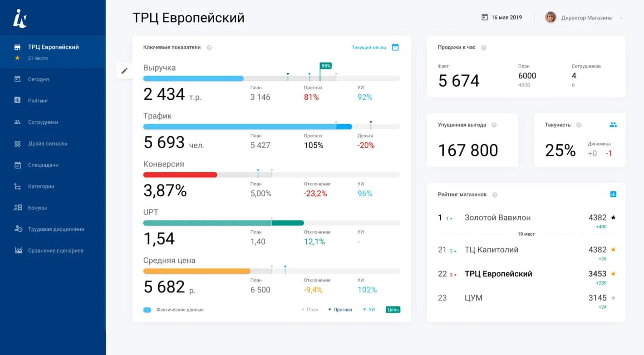Click the 81% Прогноз value under Выручка
This screenshot has width=644, height=355.
(311, 97)
